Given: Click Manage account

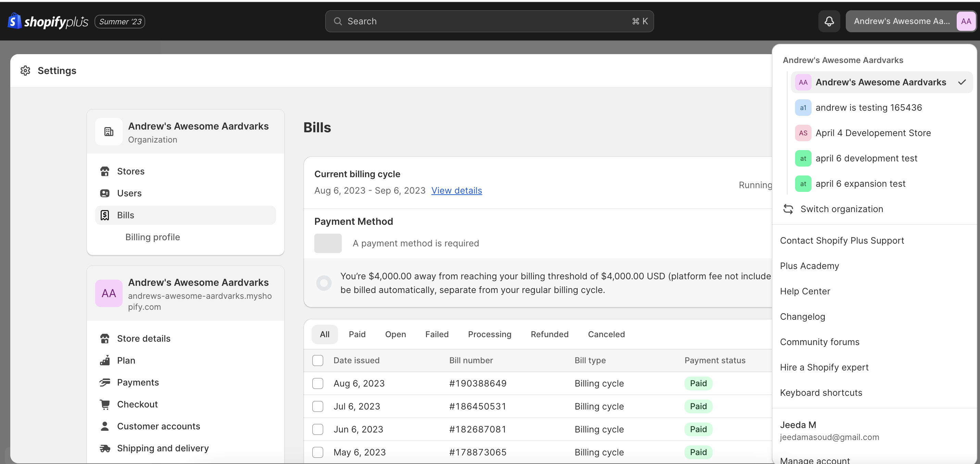Looking at the screenshot, I should tap(815, 460).
